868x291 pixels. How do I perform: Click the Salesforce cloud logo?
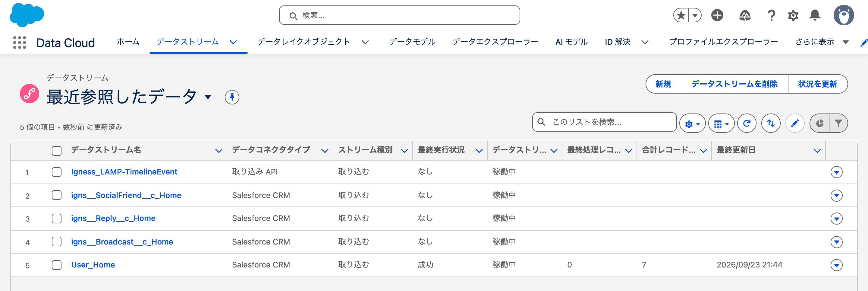click(27, 15)
